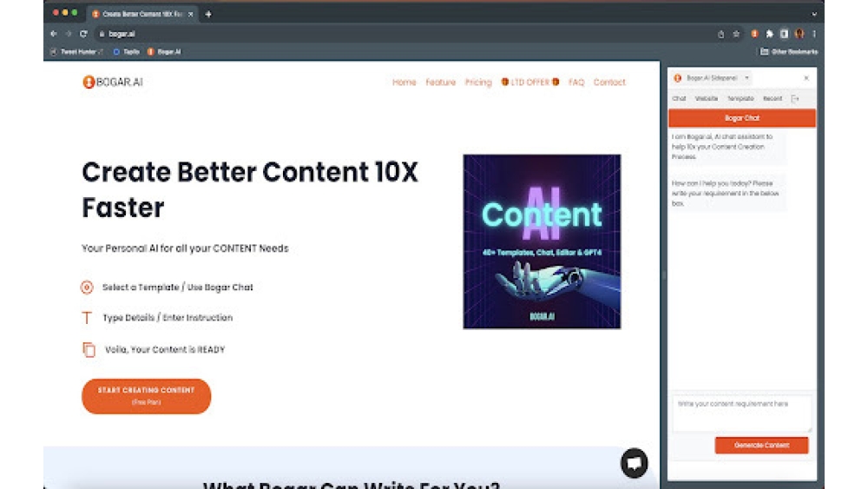Open the Tweet Hunter bookmark
The height and width of the screenshot is (489, 868).
(x=76, y=51)
